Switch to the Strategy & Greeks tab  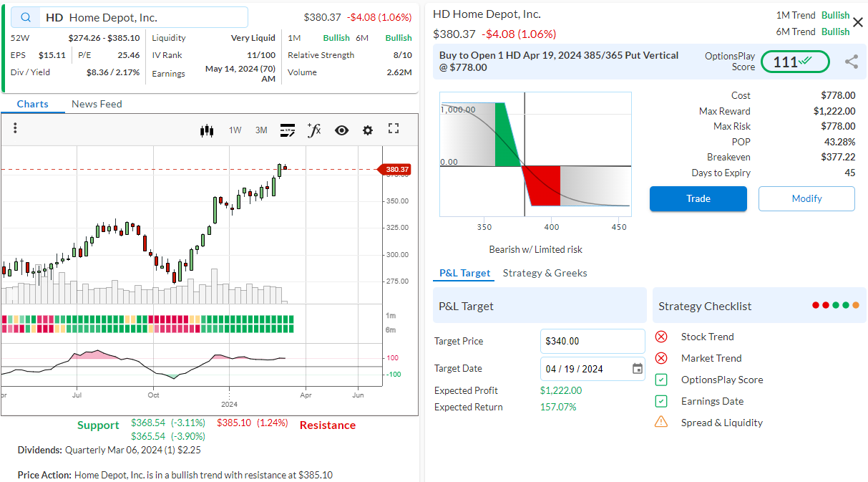coord(545,273)
